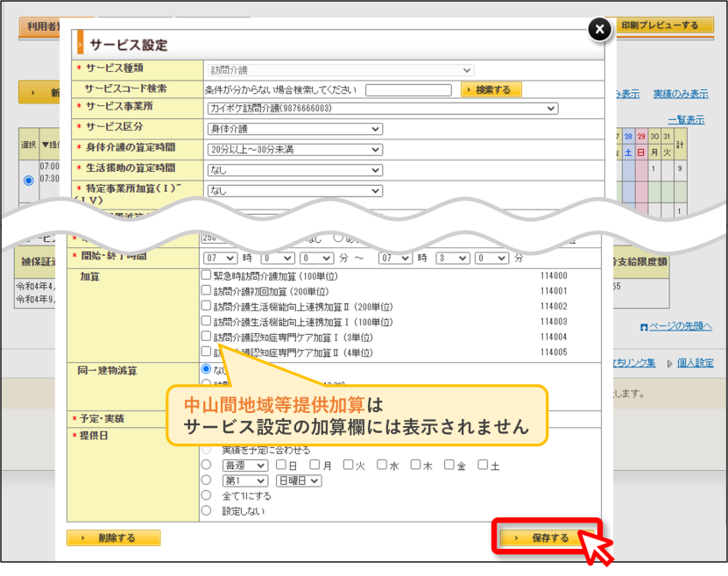Open the サービス事業所 dropdown

click(383, 109)
